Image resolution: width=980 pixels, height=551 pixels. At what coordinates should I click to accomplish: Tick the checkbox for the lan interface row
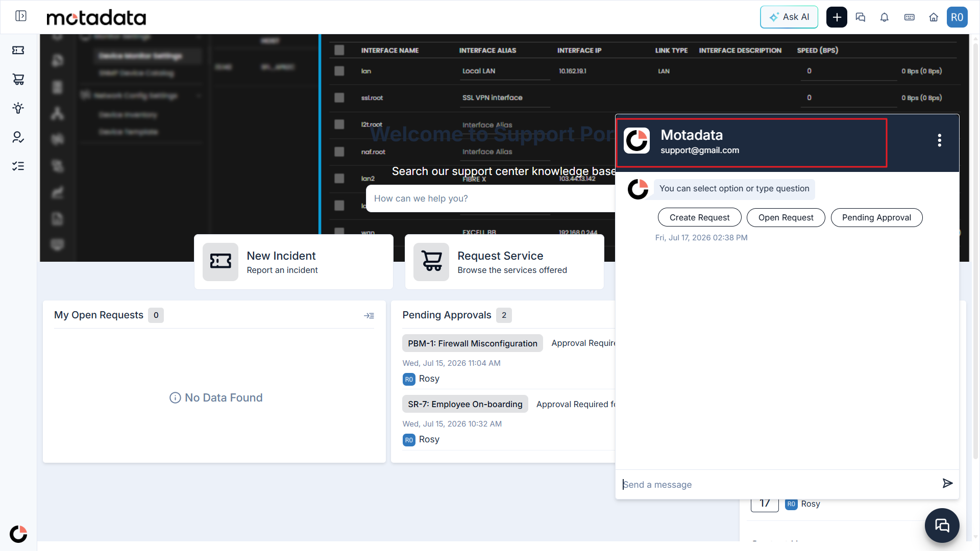pos(339,71)
